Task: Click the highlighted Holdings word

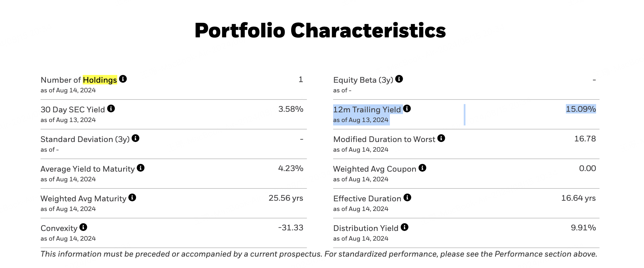Action: [x=100, y=80]
